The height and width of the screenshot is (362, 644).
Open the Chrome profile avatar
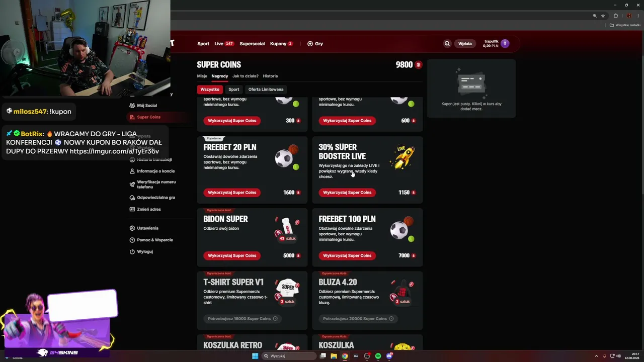coord(628,16)
